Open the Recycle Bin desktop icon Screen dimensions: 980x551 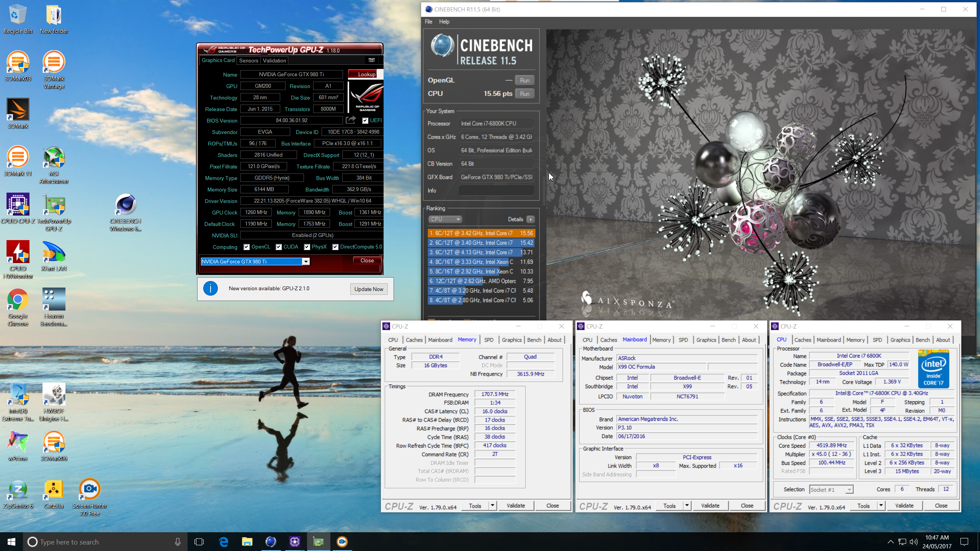click(x=18, y=19)
